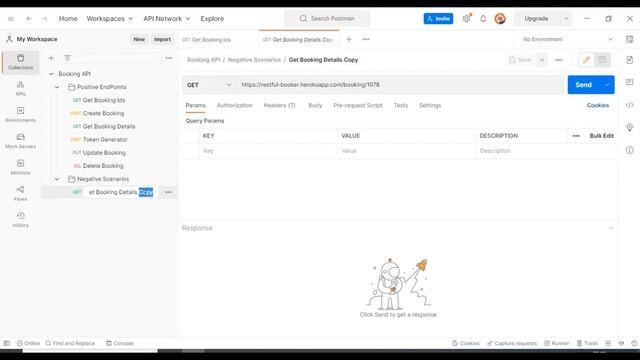Open the Cookies link
The image size is (640, 360).
[x=598, y=105]
